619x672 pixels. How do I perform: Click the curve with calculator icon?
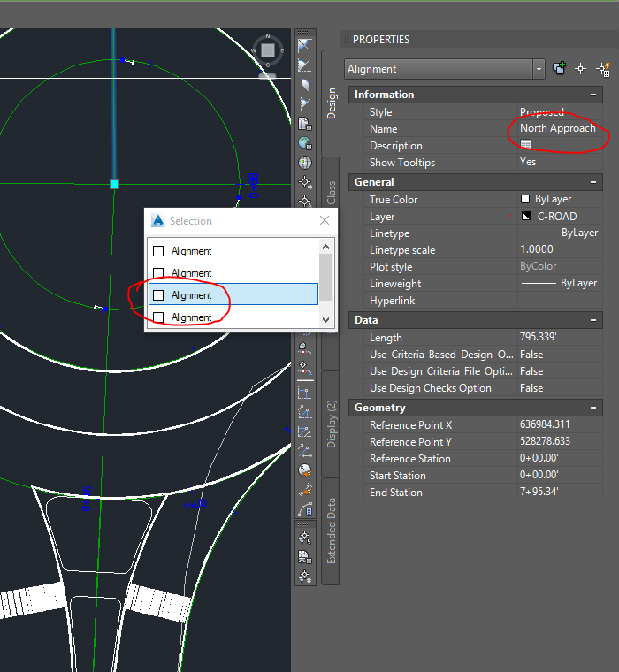click(x=304, y=510)
